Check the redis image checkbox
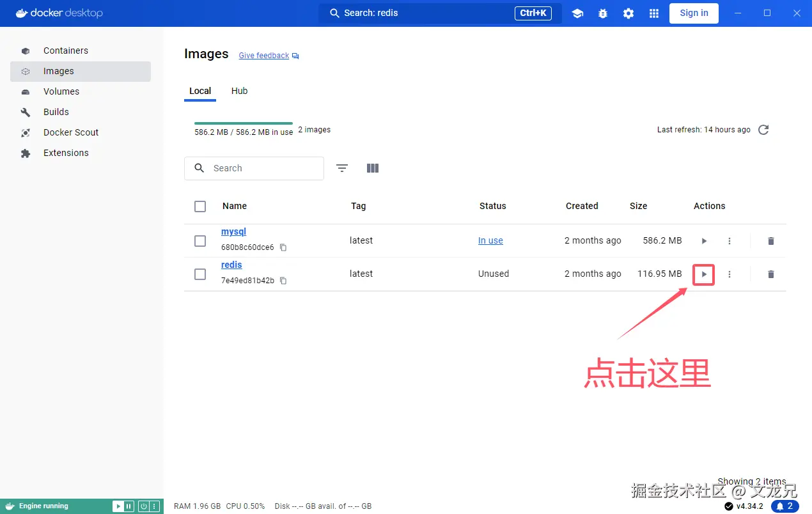 [x=200, y=274]
